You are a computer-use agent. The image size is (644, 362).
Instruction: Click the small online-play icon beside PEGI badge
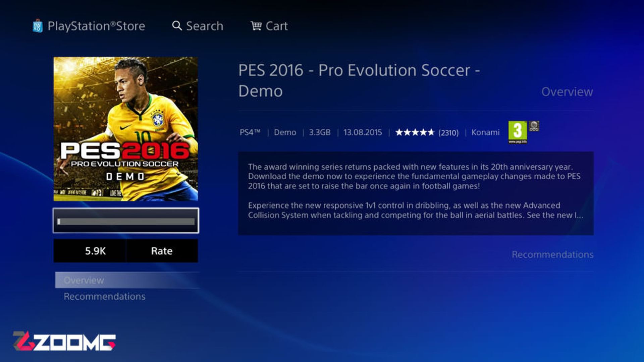pyautogui.click(x=534, y=126)
